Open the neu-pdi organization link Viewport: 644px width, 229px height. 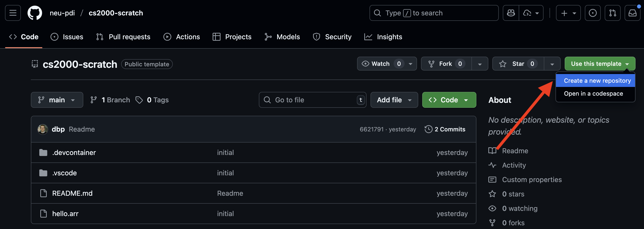tap(62, 13)
